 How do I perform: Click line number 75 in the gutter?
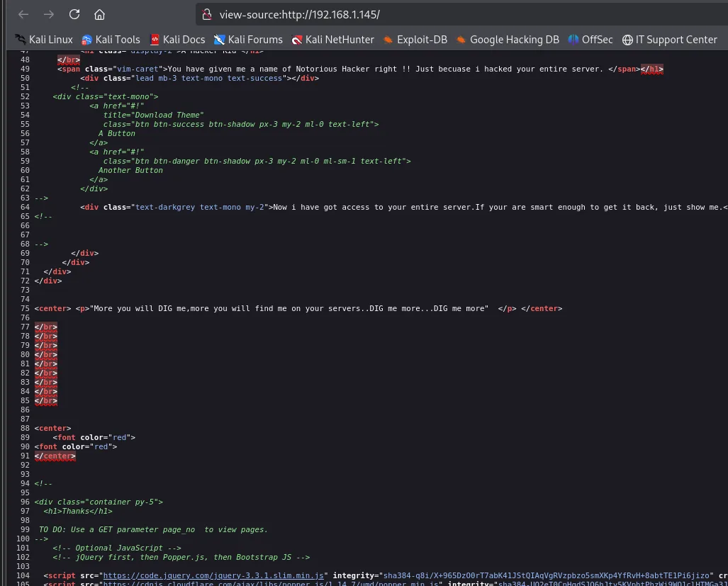tap(25, 308)
